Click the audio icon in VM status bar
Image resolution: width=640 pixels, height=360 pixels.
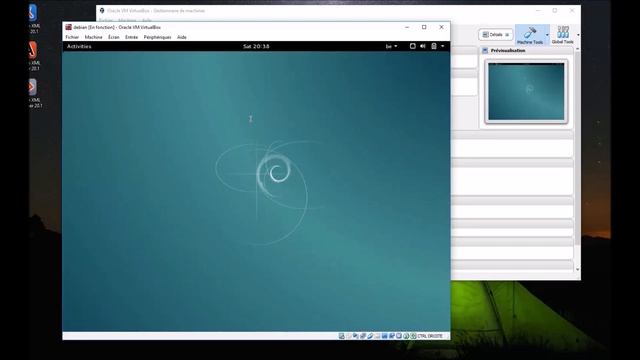point(356,336)
